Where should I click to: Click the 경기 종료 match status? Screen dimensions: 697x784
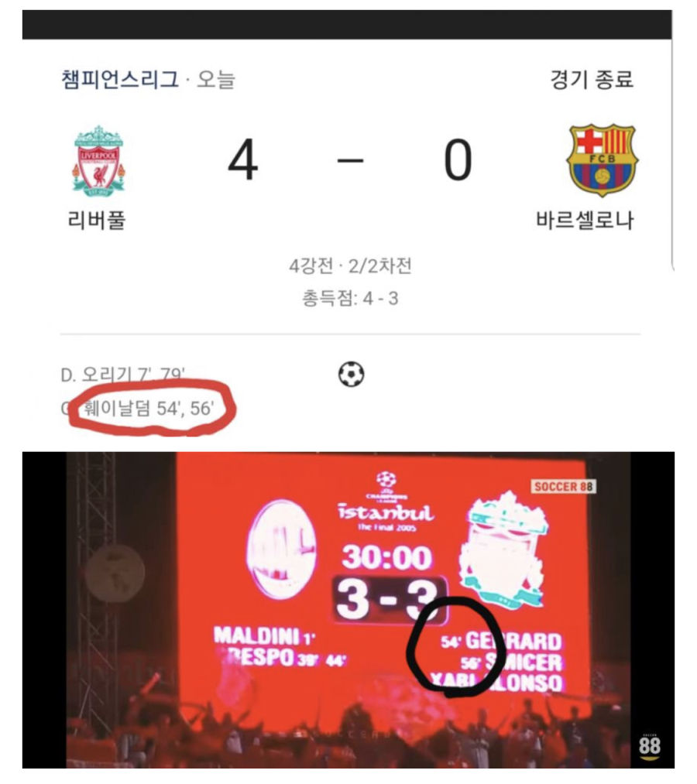point(592,80)
